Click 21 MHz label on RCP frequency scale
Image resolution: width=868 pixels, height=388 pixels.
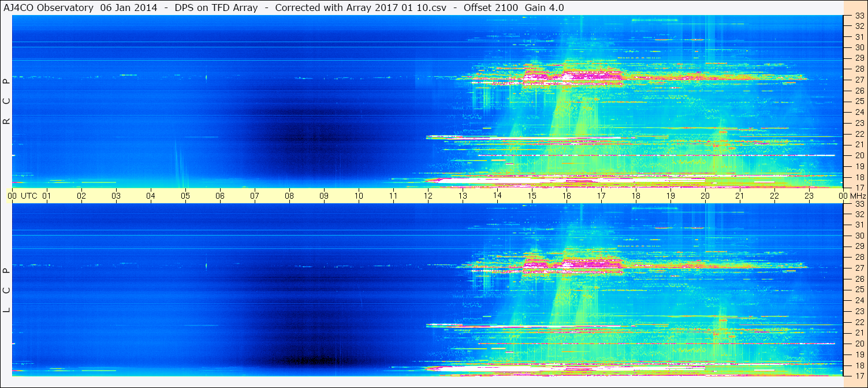click(x=859, y=144)
